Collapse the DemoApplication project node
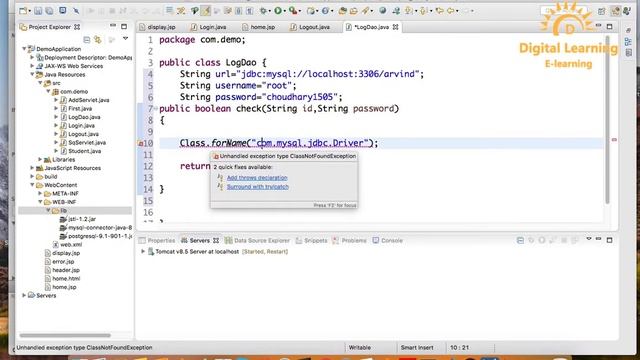 pyautogui.click(x=24, y=49)
